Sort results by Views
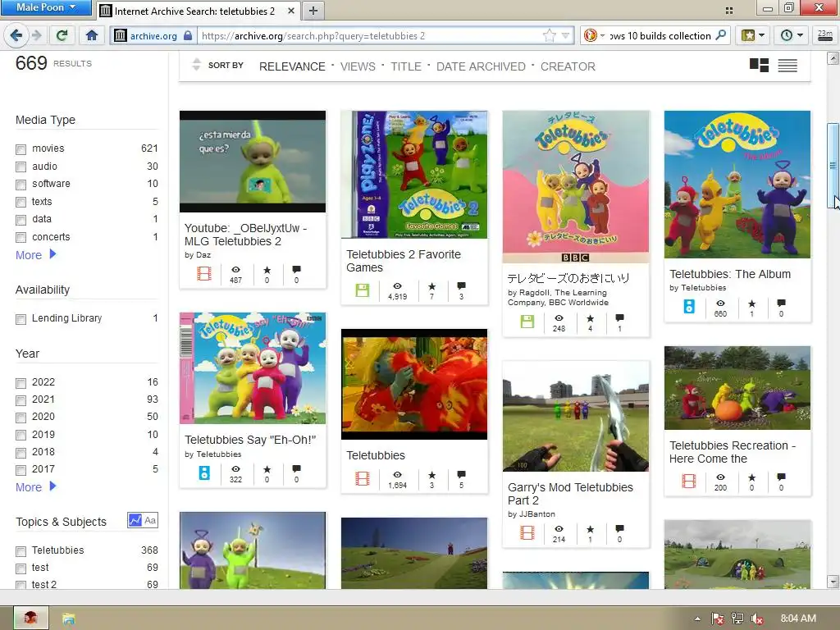Viewport: 840px width, 630px height. click(358, 66)
